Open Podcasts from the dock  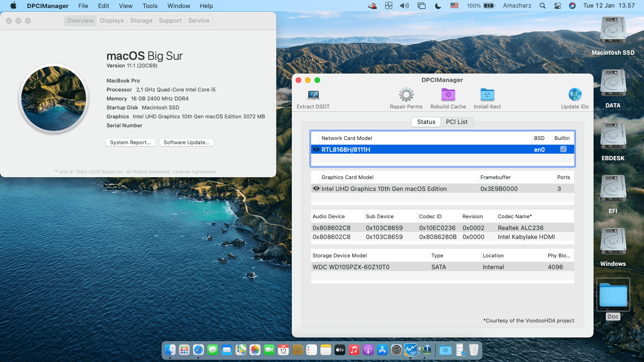point(368,350)
